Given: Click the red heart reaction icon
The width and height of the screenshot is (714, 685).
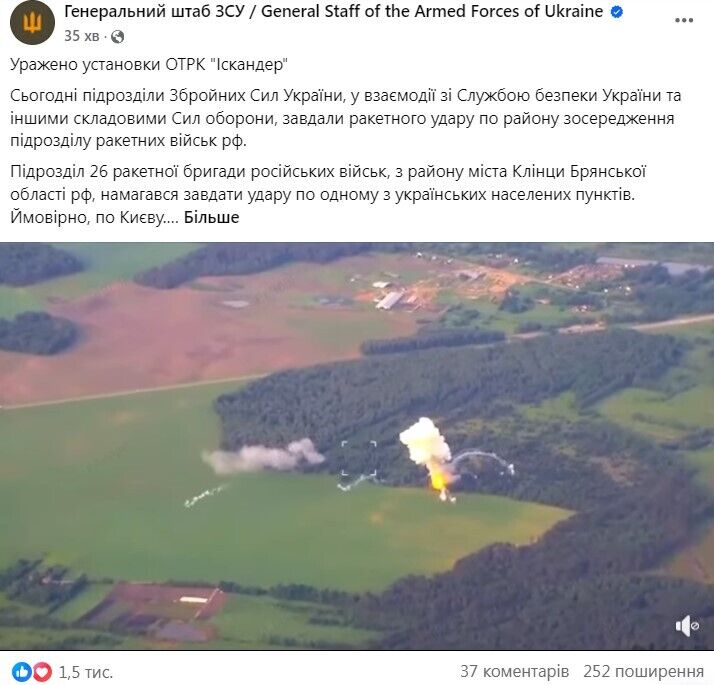Looking at the screenshot, I should coord(42,672).
